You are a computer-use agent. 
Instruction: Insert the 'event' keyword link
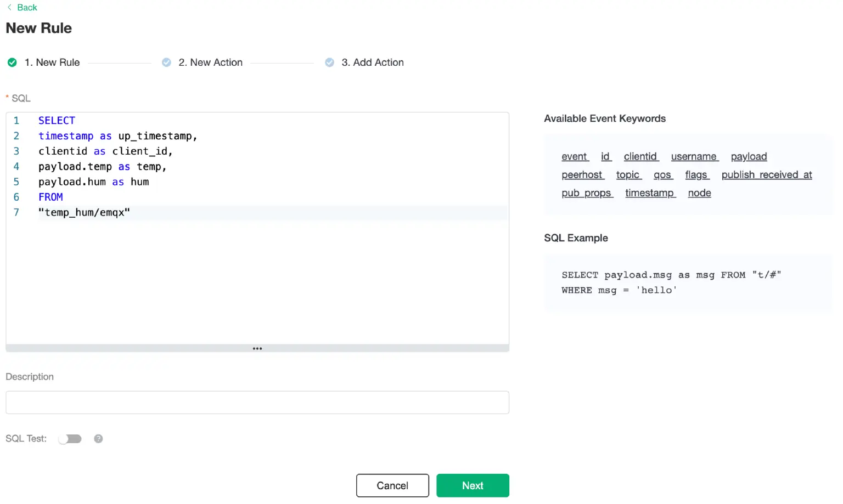[575, 157]
